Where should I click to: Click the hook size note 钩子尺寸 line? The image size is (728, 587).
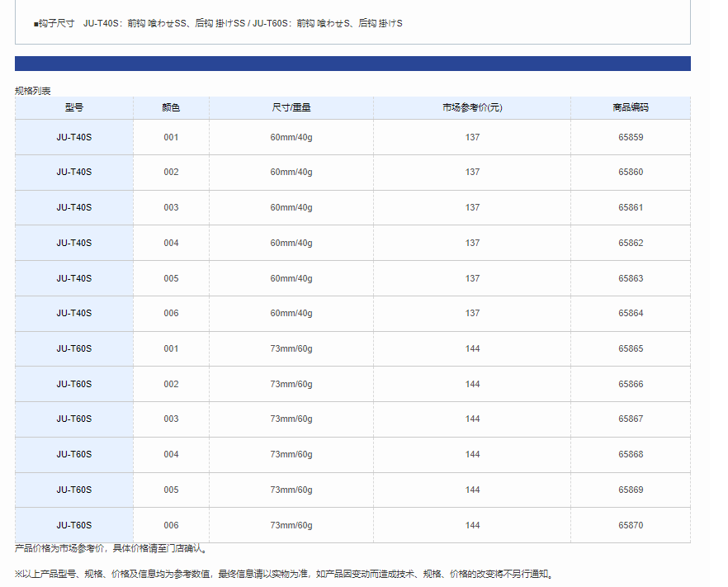pos(218,24)
